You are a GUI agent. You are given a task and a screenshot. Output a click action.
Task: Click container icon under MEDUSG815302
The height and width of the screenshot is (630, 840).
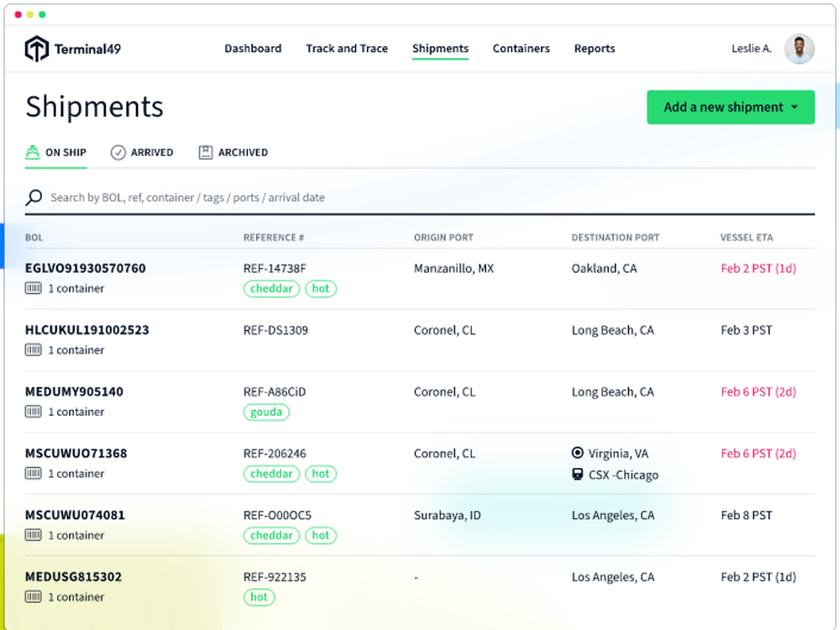pyautogui.click(x=34, y=596)
